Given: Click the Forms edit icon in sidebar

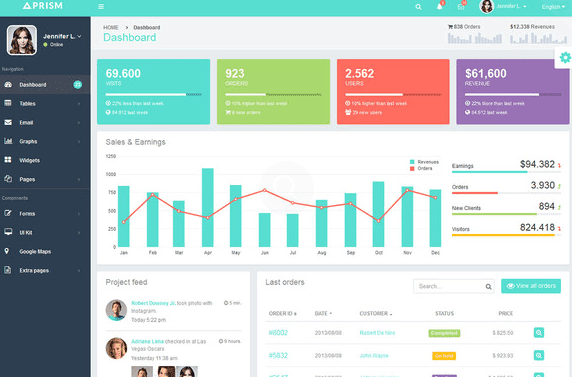Looking at the screenshot, I should [x=8, y=213].
